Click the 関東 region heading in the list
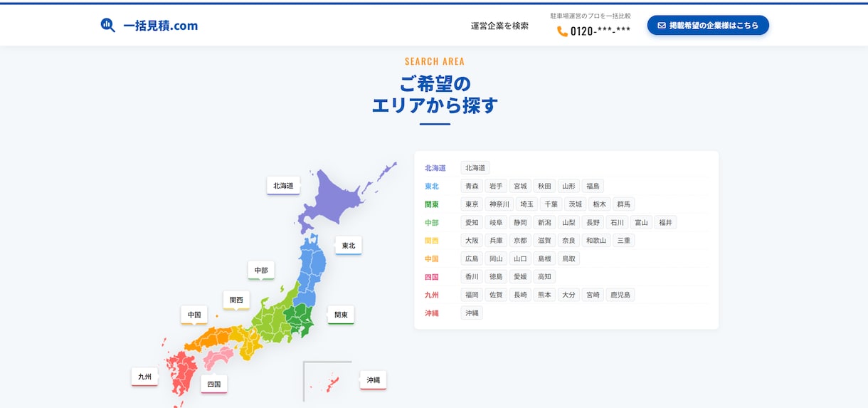868x408 pixels. (x=432, y=204)
